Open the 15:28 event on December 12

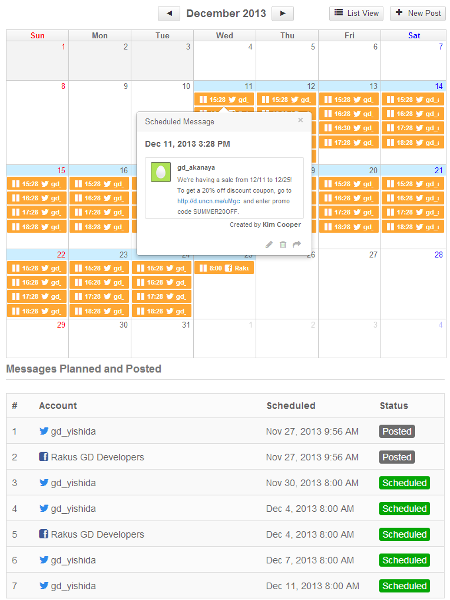coord(286,99)
